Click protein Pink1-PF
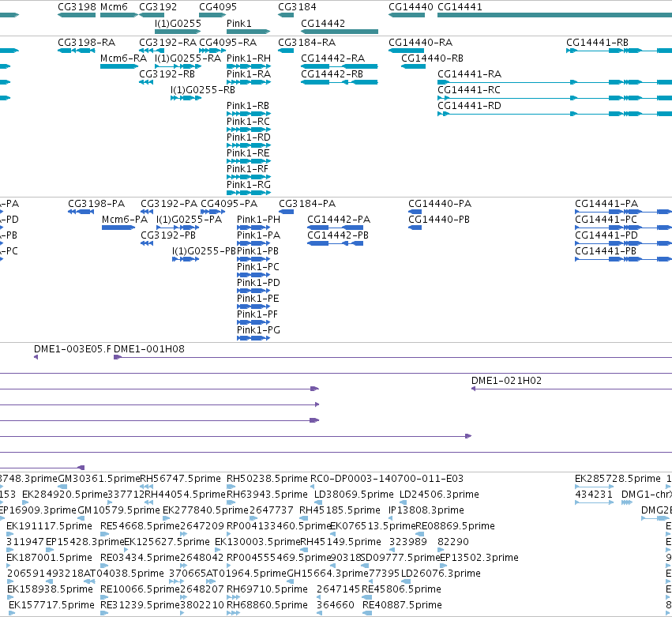The height and width of the screenshot is (617, 672). click(257, 314)
